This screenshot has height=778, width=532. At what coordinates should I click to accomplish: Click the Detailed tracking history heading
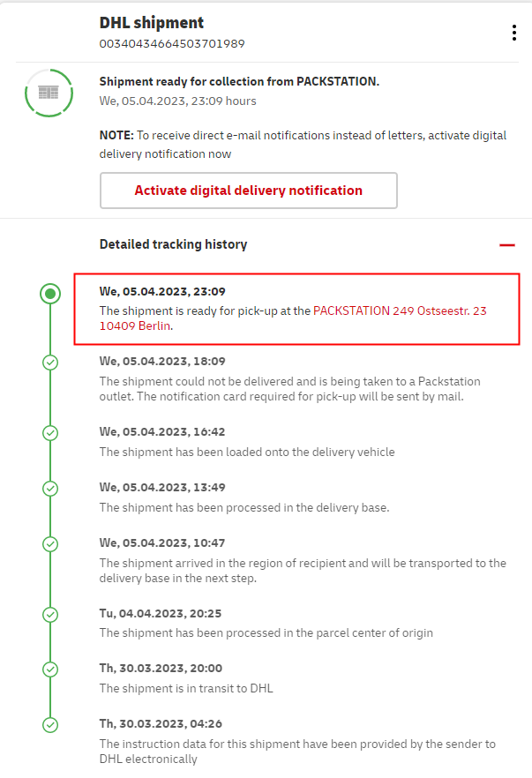173,244
